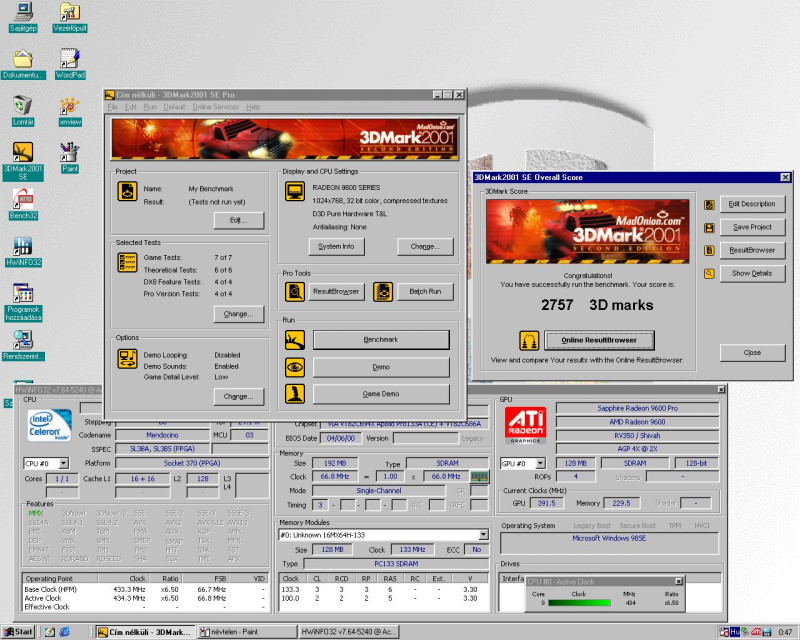Click the Project section icon in 3DMark
The width and height of the screenshot is (800, 640).
point(127,192)
